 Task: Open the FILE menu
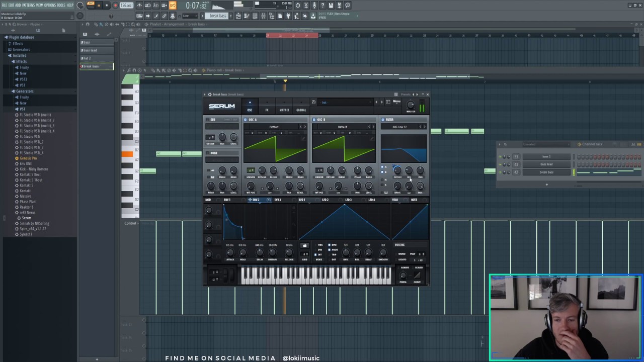[5, 5]
